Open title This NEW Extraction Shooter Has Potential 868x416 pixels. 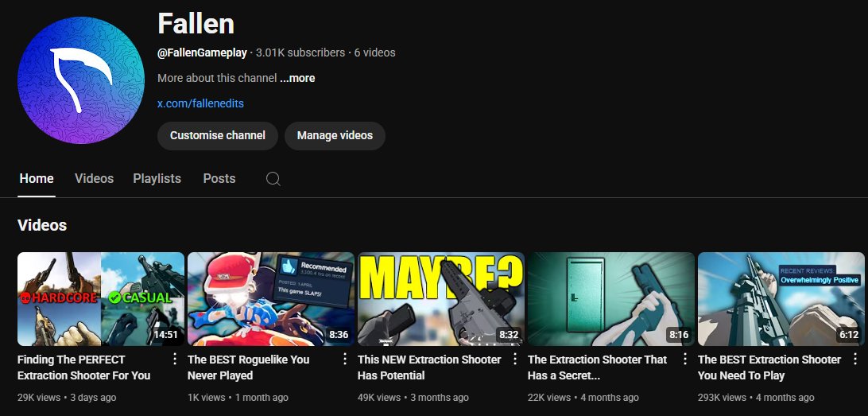(429, 367)
